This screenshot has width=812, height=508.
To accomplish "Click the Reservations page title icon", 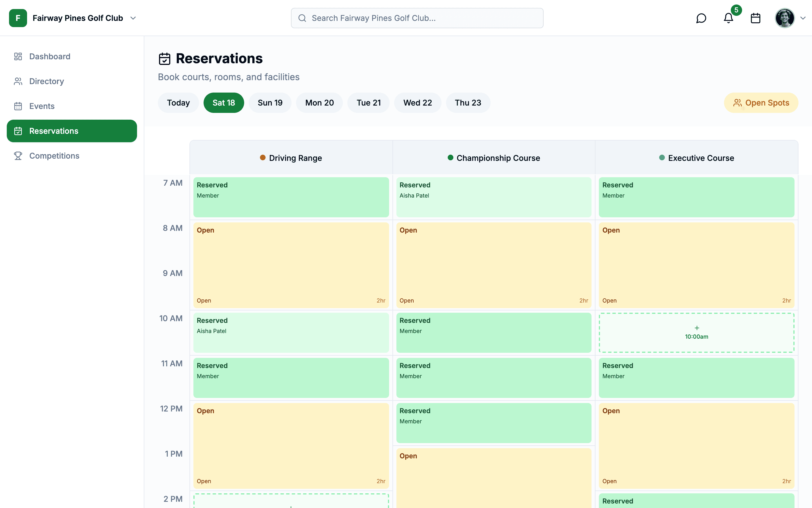I will [x=164, y=59].
